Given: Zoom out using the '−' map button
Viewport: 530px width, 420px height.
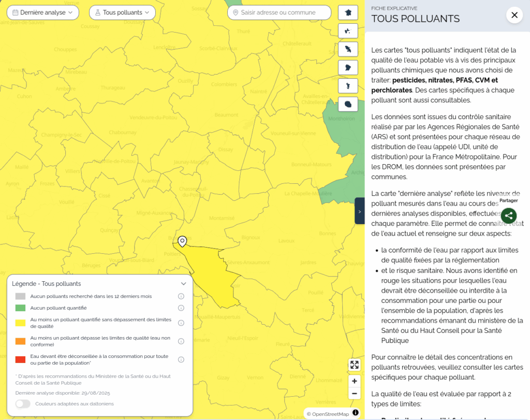Looking at the screenshot, I should coord(354,394).
